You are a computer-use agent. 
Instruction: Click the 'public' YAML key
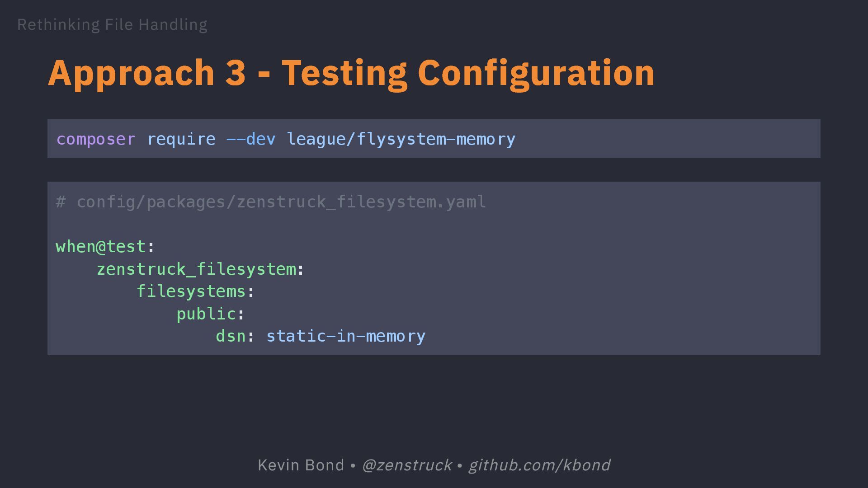[x=207, y=314]
